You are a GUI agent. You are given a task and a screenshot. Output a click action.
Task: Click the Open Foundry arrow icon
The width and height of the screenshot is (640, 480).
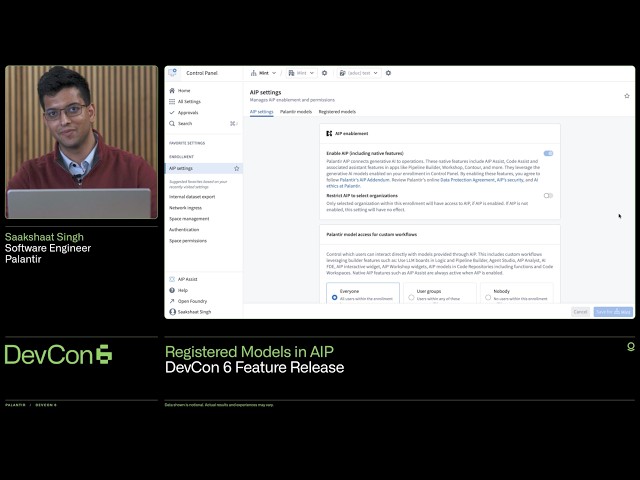(172, 301)
